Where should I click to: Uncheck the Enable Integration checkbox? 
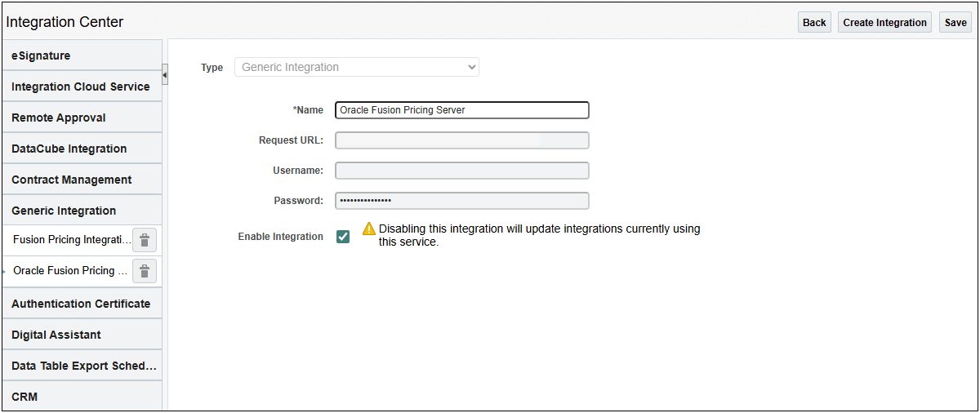tap(343, 237)
